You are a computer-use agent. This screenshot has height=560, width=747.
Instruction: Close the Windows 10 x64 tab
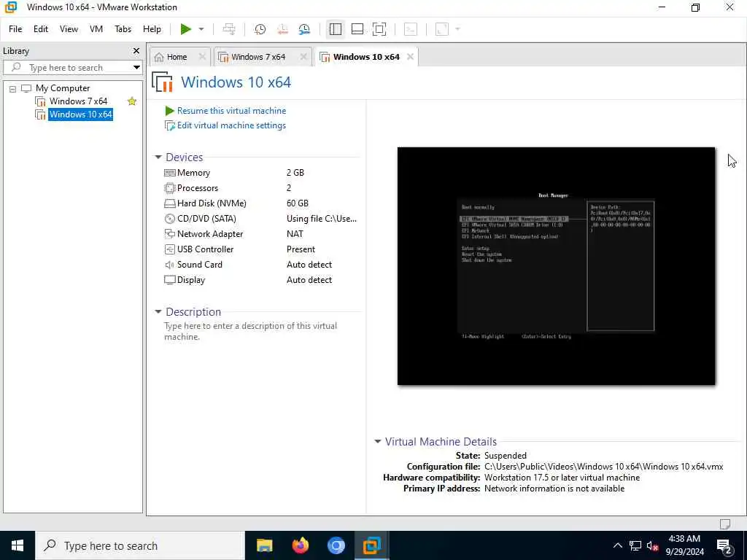410,57
